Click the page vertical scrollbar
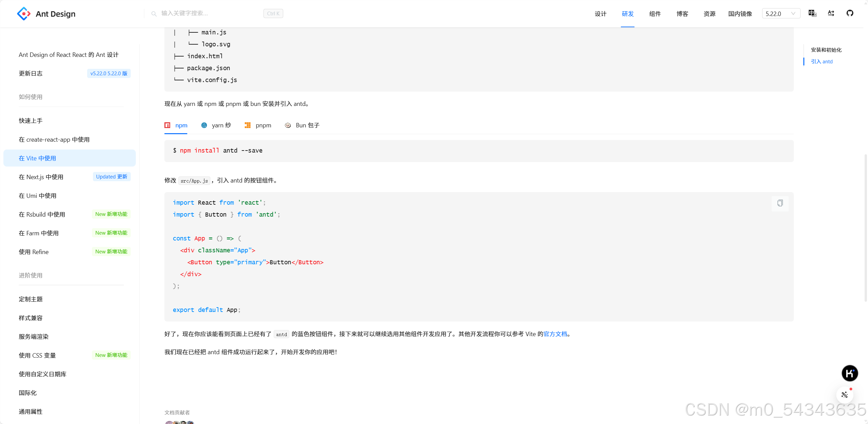 (866, 228)
